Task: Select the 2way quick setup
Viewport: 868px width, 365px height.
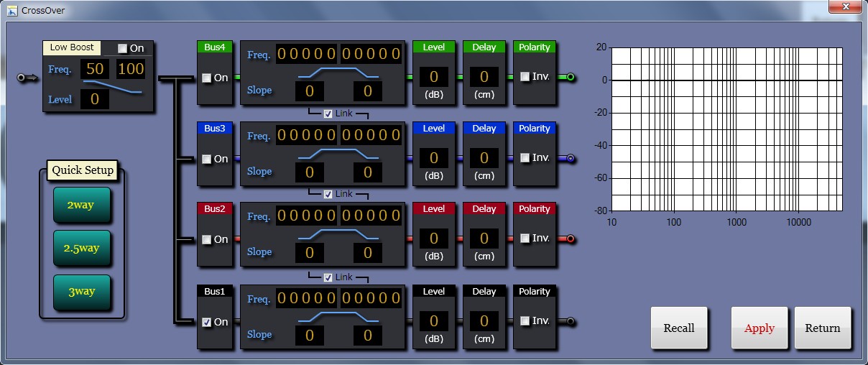Action: 81,205
